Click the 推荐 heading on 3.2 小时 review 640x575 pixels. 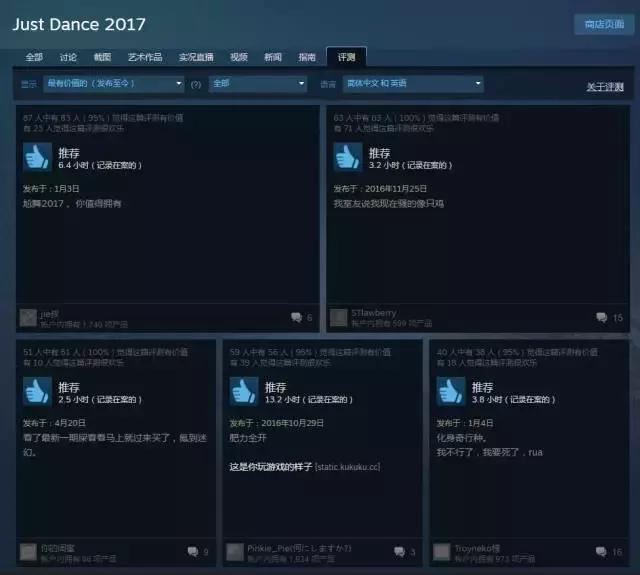[x=379, y=153]
